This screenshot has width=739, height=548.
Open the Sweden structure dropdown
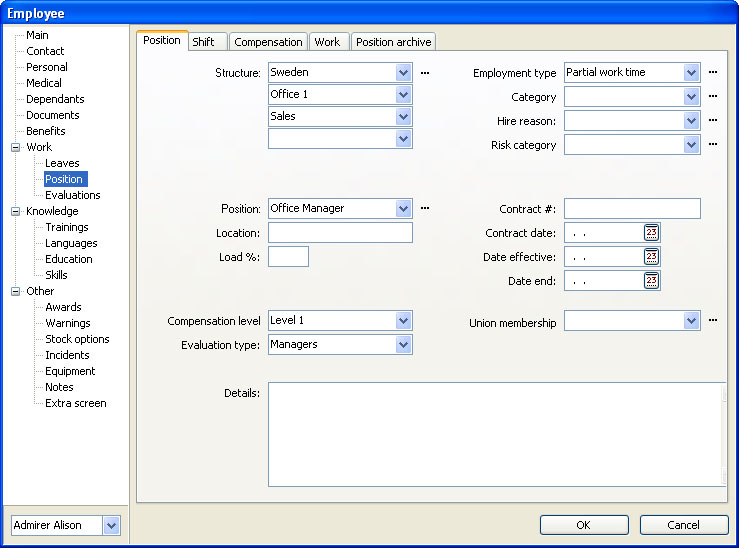(403, 73)
